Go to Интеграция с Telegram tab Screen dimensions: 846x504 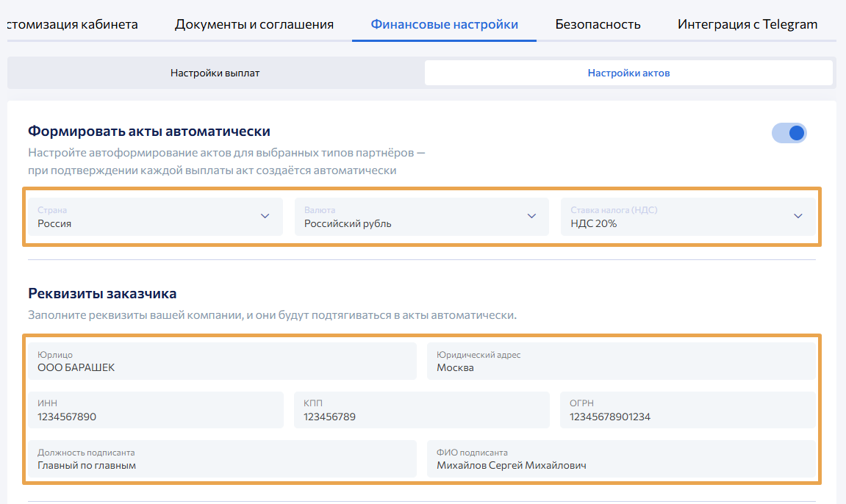(747, 24)
